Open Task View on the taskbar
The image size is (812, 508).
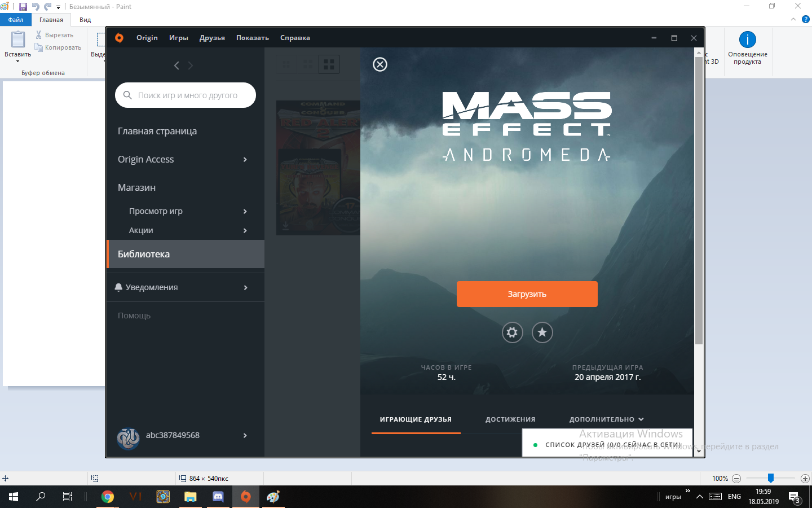[x=68, y=497]
